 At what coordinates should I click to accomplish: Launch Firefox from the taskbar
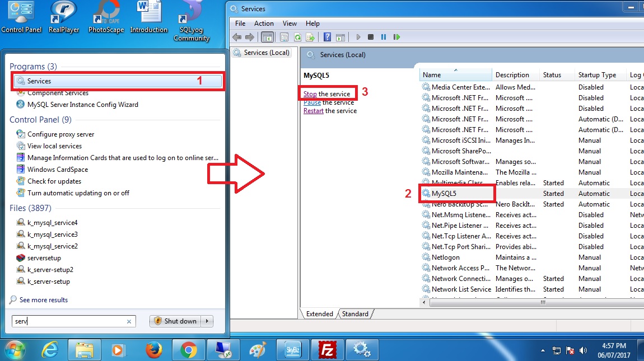tap(153, 350)
